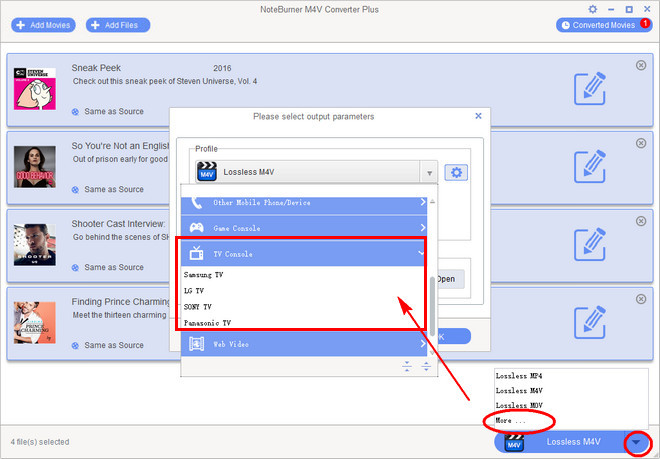Click the Add Files button
The height and width of the screenshot is (459, 660).
coord(118,25)
